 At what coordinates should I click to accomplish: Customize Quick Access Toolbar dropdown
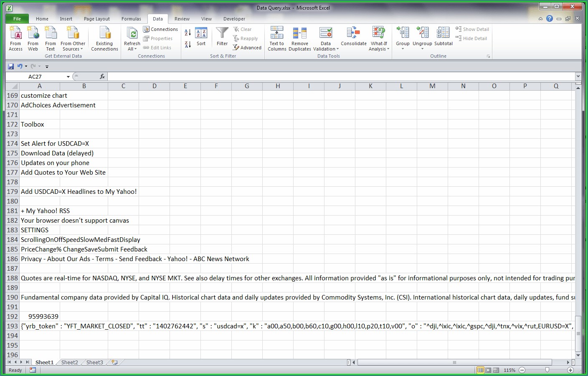tap(47, 66)
